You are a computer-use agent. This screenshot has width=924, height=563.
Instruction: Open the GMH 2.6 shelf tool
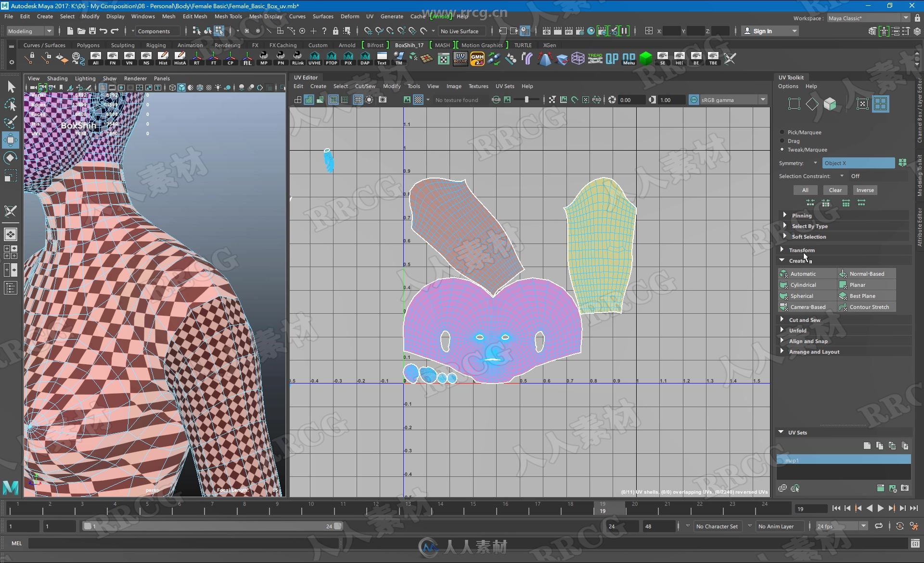(477, 59)
